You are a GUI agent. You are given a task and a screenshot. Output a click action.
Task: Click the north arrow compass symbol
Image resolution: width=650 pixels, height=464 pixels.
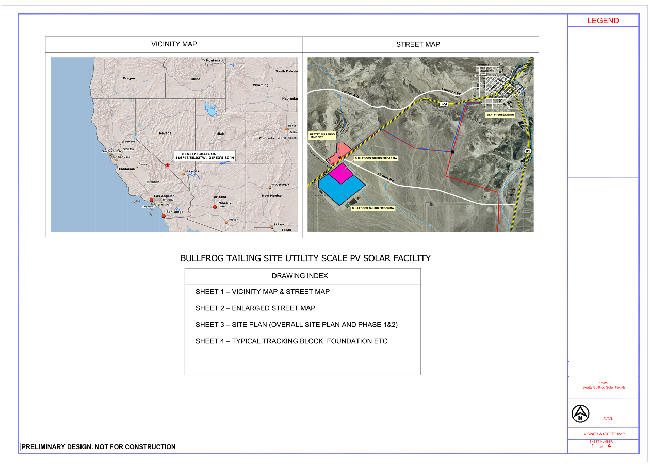point(581,413)
